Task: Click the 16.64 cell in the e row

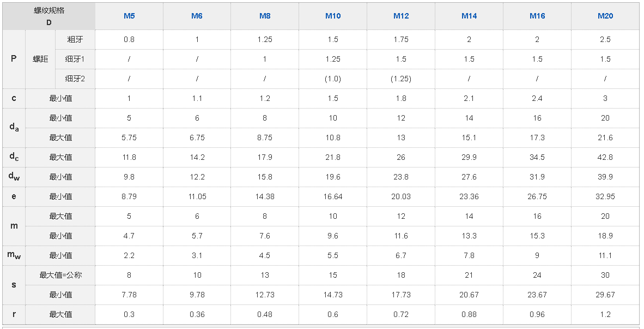Action: [x=333, y=196]
